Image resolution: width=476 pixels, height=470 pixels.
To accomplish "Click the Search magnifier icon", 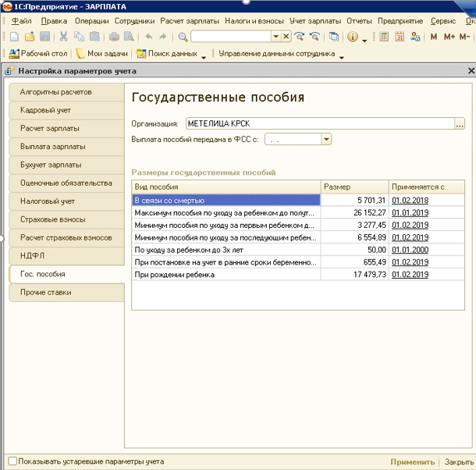I will 183,37.
